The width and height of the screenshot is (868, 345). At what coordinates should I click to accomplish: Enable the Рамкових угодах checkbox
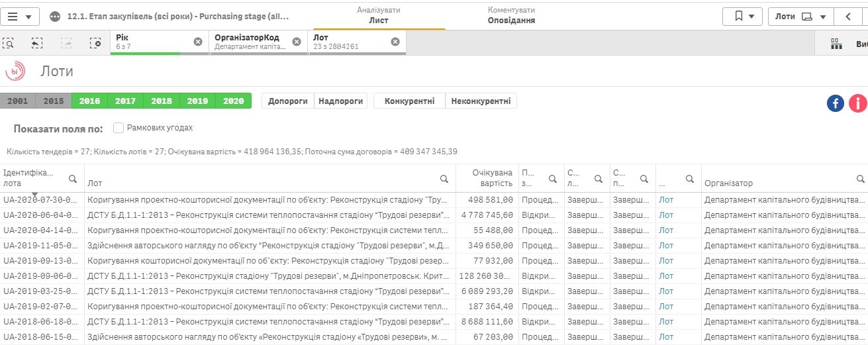coord(119,128)
